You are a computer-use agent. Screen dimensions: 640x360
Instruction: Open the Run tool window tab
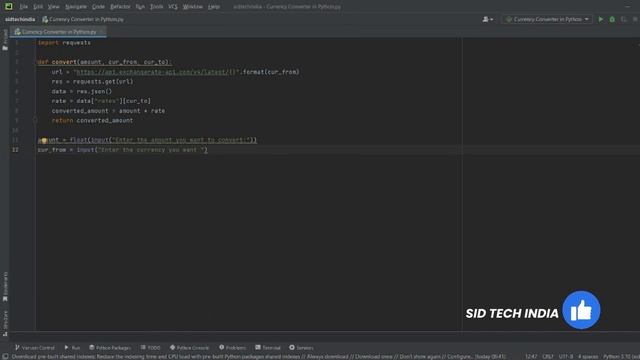(x=72, y=348)
